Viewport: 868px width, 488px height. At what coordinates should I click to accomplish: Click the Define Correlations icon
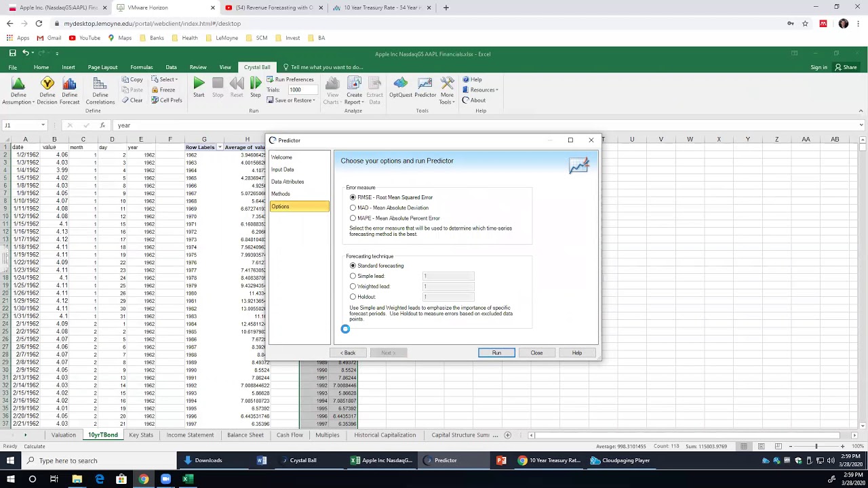tap(100, 83)
